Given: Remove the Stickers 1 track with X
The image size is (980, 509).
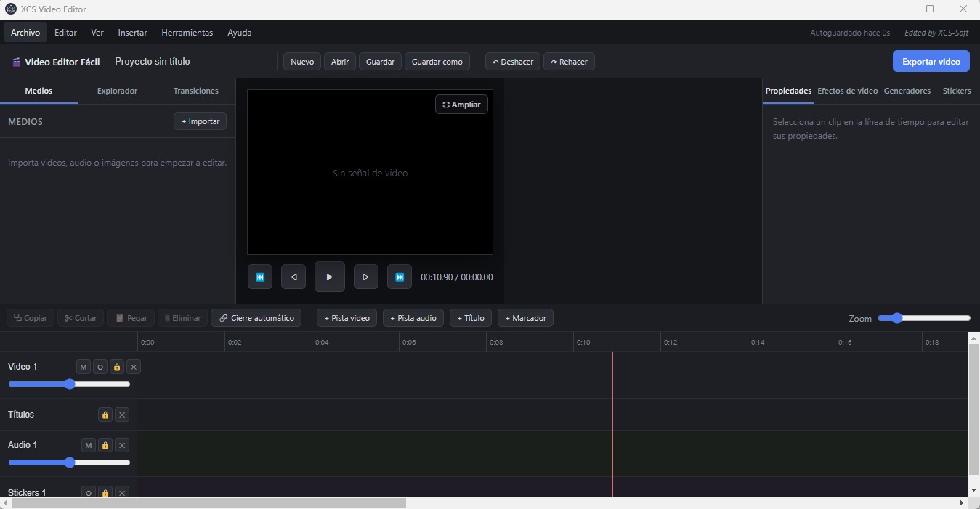Looking at the screenshot, I should (x=122, y=492).
